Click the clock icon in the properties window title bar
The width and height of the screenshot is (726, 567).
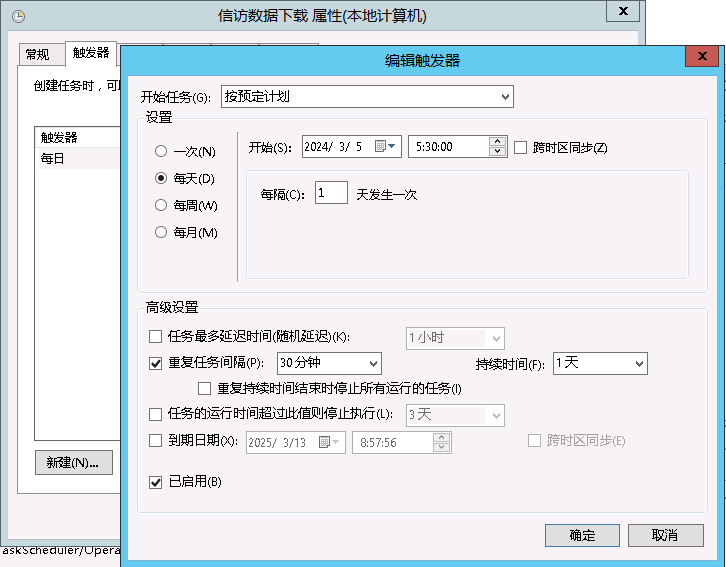(18, 17)
